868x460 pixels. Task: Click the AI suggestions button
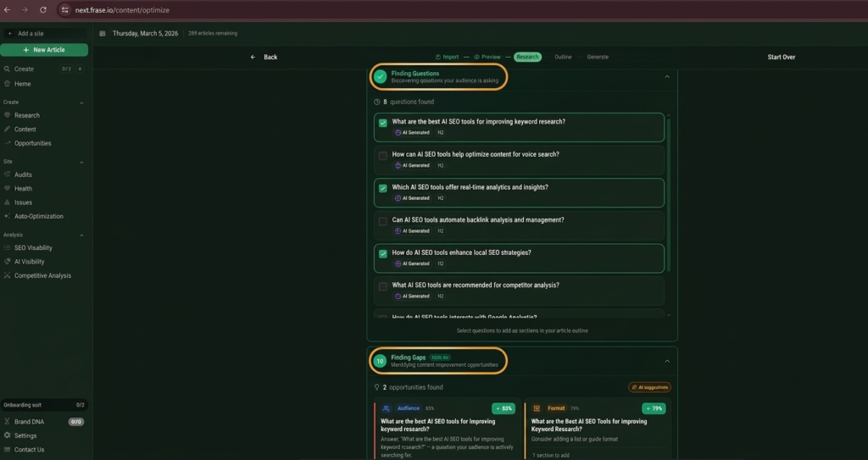pos(649,387)
